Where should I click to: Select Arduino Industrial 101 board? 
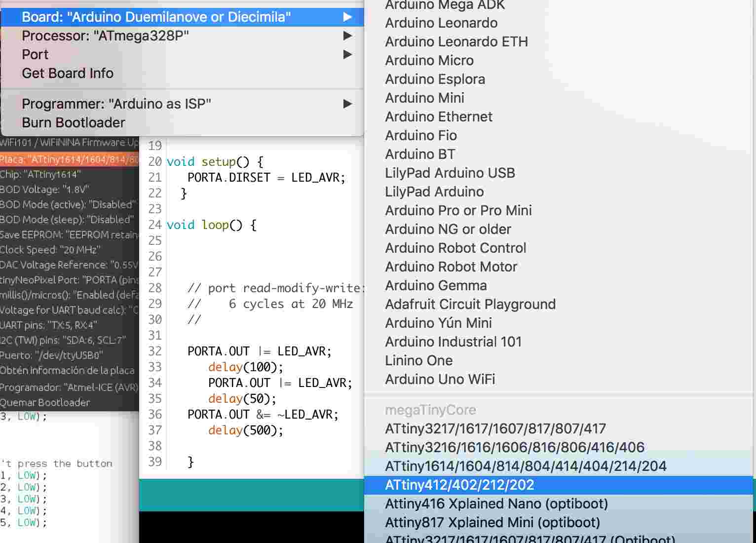pos(559,342)
